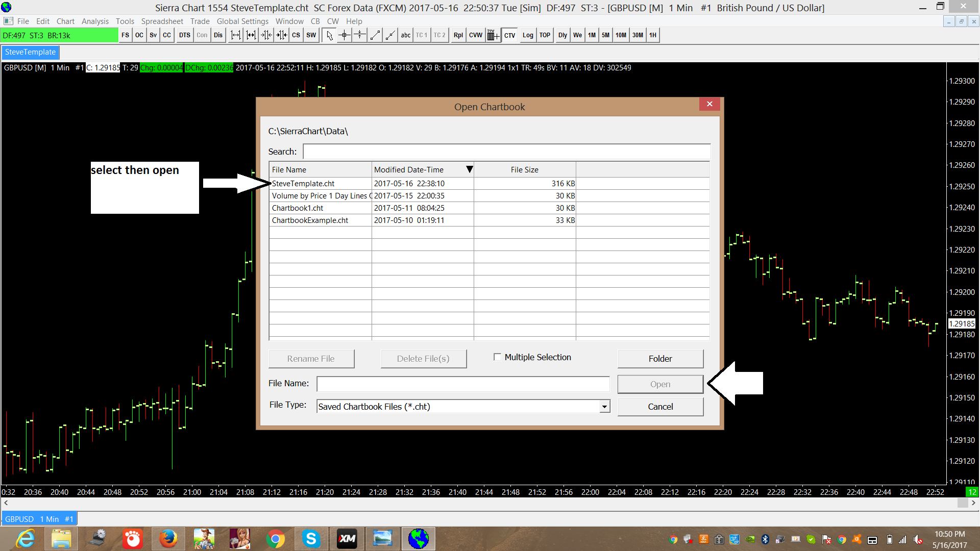This screenshot has height=551, width=980.
Task: Open the chart values window grid icon
Action: 493,35
